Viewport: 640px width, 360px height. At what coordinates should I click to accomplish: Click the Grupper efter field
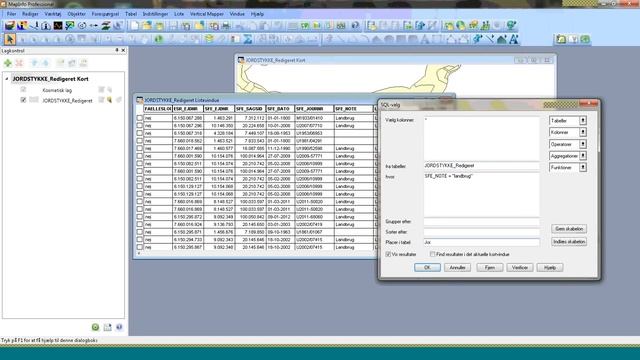pos(481,222)
